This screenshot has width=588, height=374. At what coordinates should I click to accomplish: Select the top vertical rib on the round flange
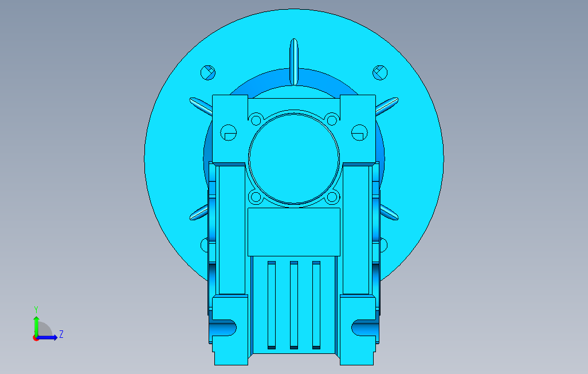coord(294,62)
